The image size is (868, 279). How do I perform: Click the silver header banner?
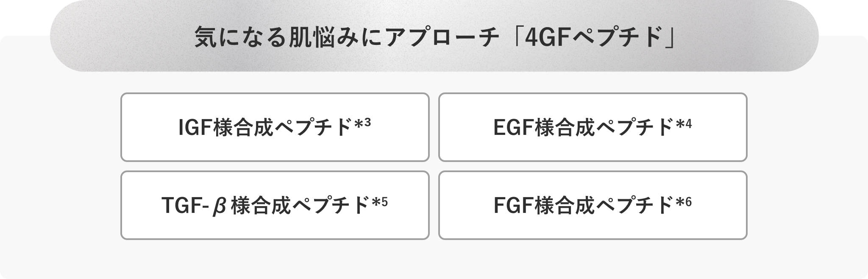tap(434, 36)
